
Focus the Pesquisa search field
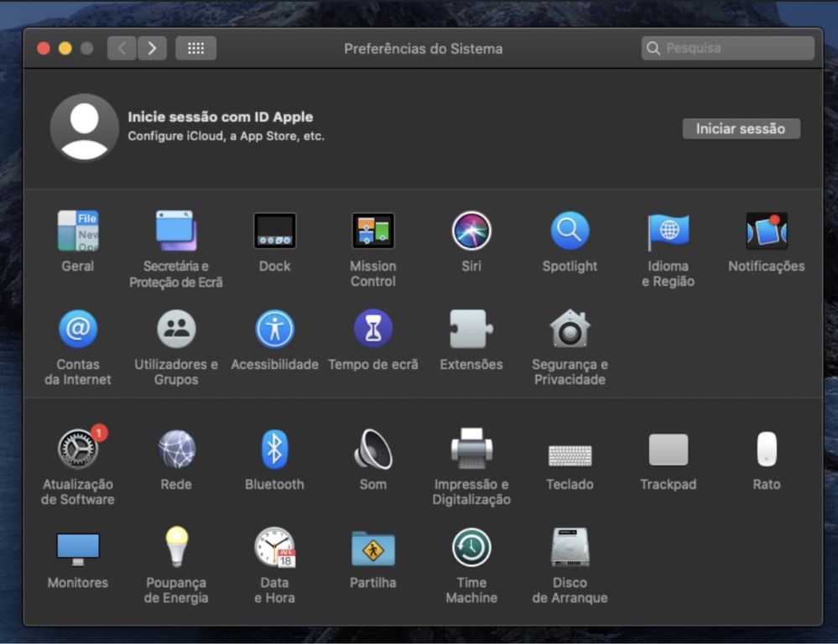[728, 48]
